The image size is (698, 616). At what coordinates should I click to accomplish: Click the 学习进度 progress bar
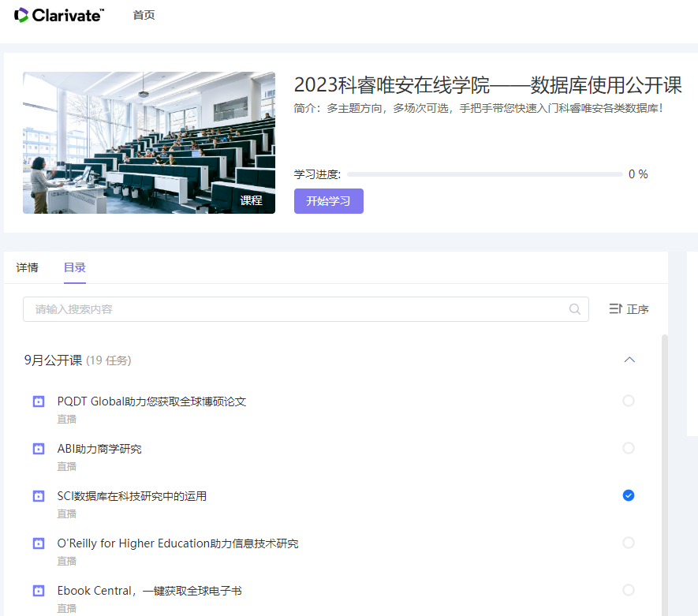[x=484, y=174]
